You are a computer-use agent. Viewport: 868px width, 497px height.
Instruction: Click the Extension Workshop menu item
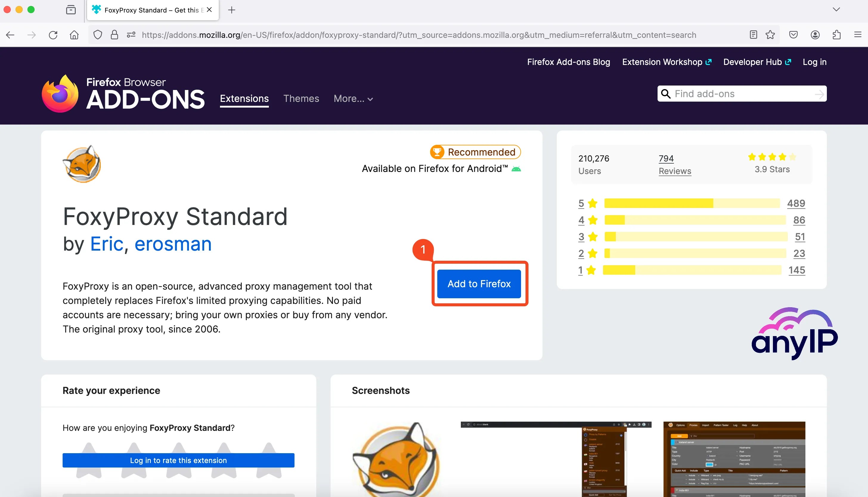(666, 62)
